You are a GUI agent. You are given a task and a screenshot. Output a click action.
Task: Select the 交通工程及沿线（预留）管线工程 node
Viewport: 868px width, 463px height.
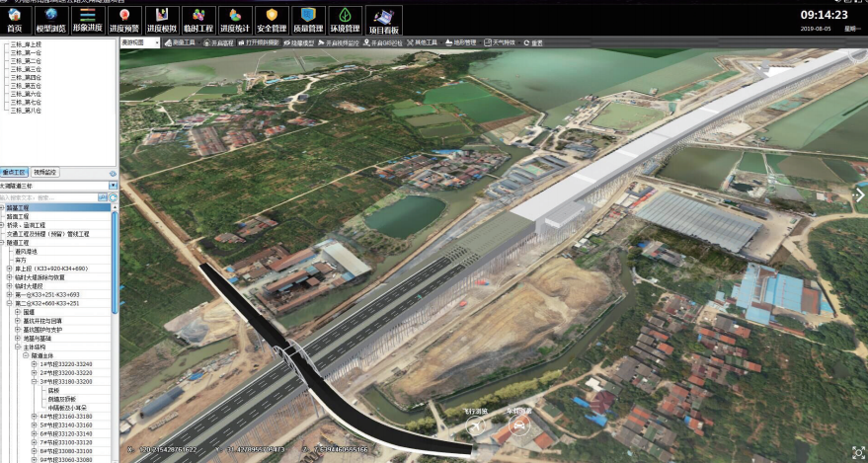48,234
